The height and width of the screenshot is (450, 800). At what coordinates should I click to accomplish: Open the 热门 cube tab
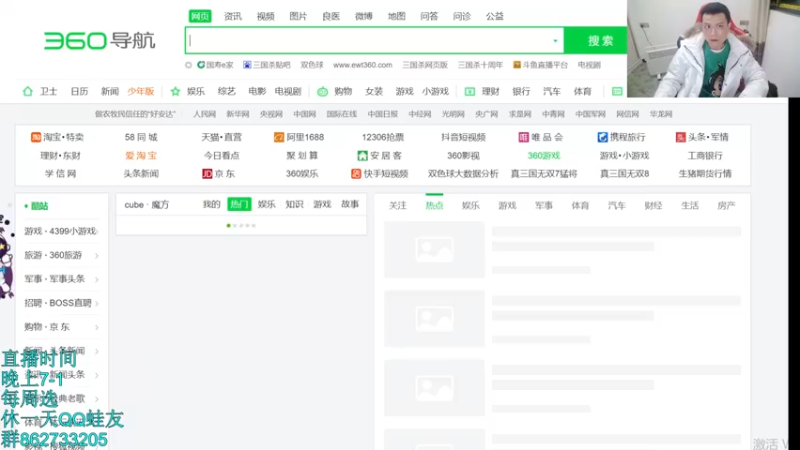pyautogui.click(x=239, y=205)
